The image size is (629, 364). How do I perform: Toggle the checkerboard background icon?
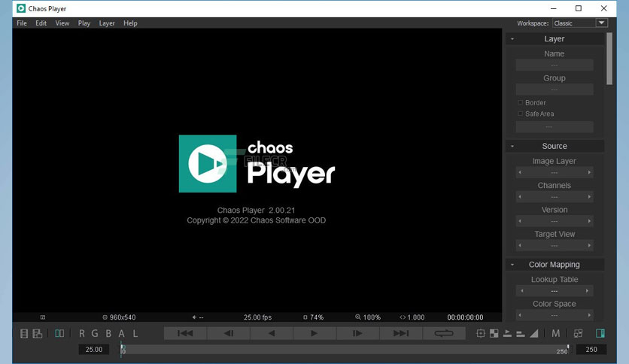pos(494,333)
